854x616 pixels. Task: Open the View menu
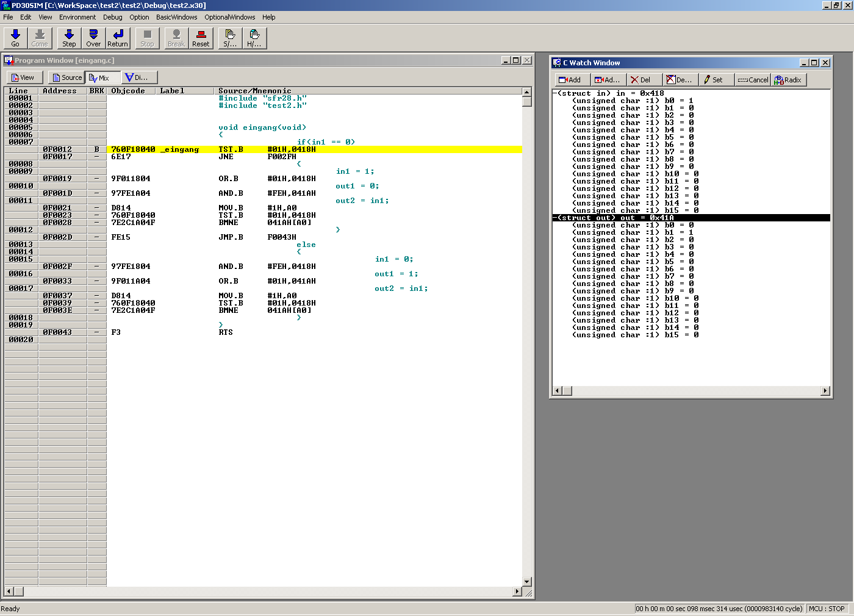coord(45,17)
